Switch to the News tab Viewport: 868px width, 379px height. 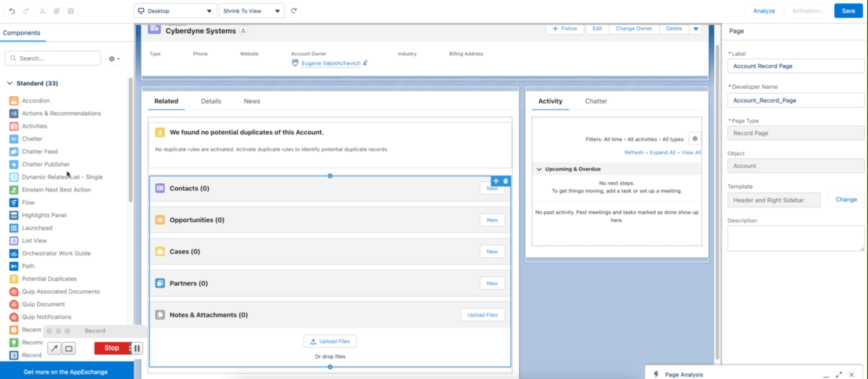click(x=252, y=101)
